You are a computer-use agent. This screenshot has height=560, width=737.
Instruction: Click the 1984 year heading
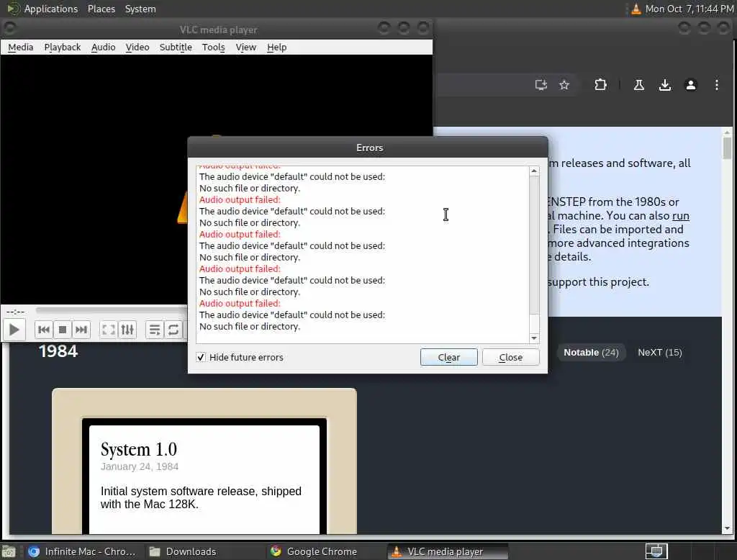click(x=58, y=351)
